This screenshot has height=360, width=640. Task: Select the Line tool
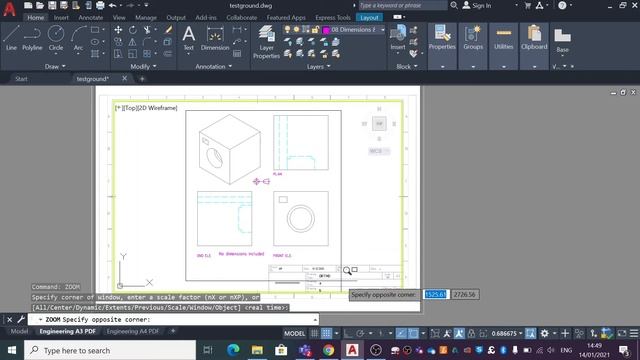point(11,38)
